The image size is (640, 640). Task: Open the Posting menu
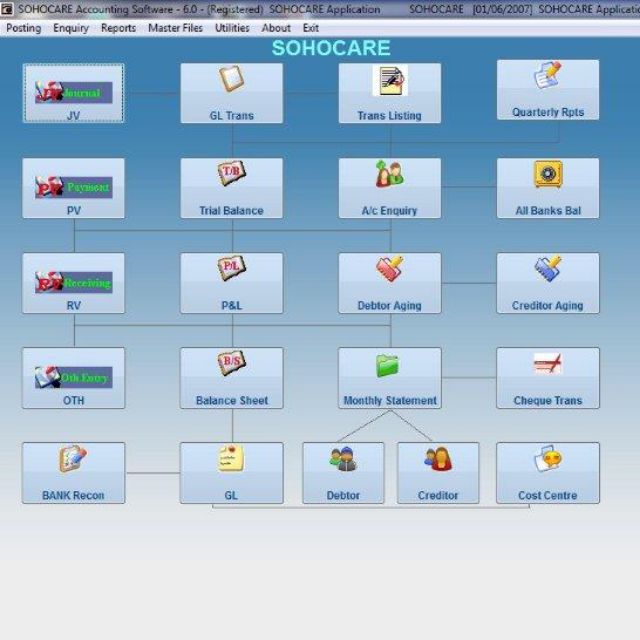point(24,28)
